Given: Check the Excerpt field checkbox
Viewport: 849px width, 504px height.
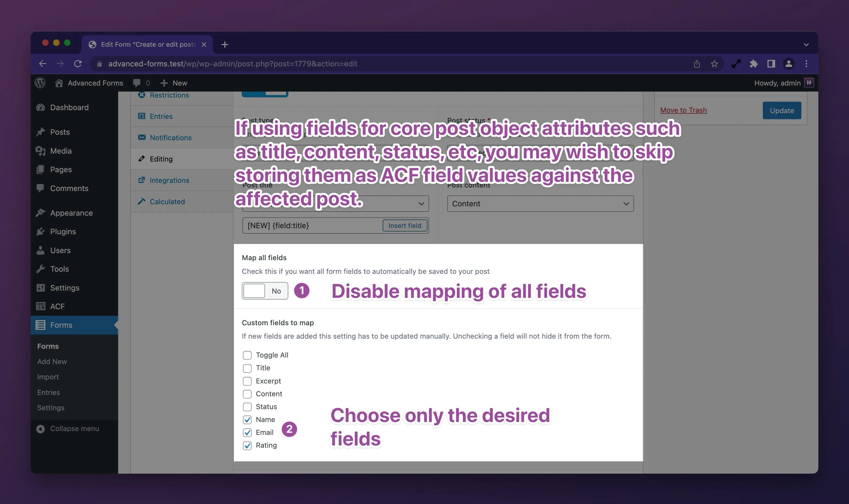Looking at the screenshot, I should [x=247, y=381].
